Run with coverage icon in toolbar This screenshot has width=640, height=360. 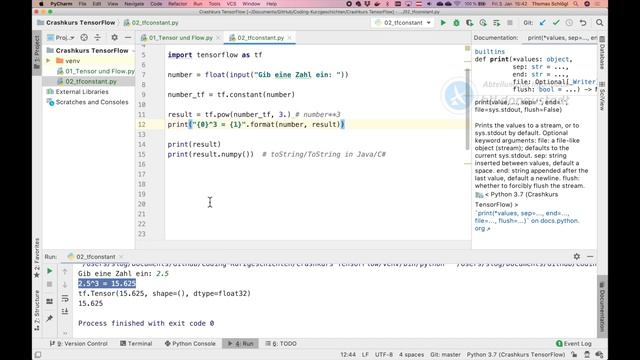click(470, 23)
